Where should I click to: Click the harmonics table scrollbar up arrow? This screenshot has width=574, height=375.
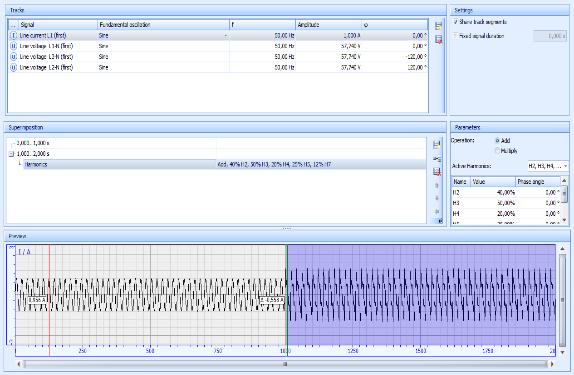tap(565, 181)
